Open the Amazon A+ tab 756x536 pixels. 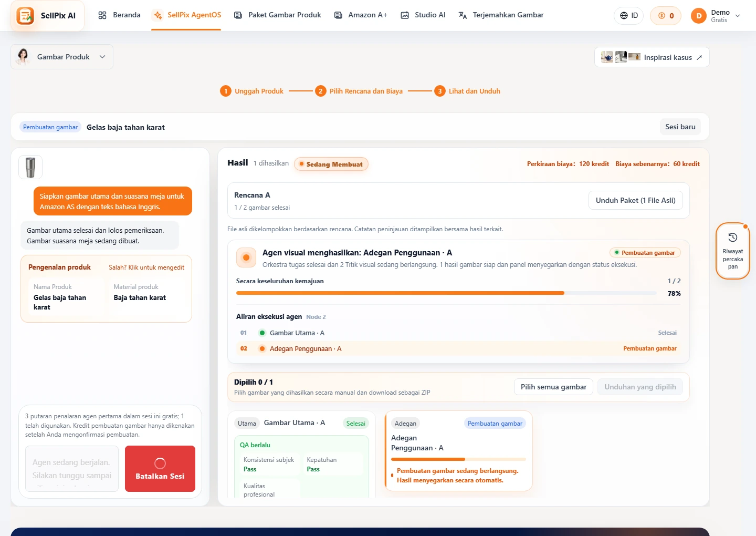361,15
